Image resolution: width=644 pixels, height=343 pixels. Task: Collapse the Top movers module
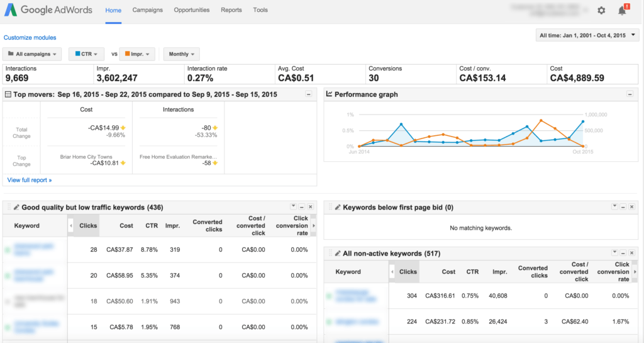[x=308, y=94]
